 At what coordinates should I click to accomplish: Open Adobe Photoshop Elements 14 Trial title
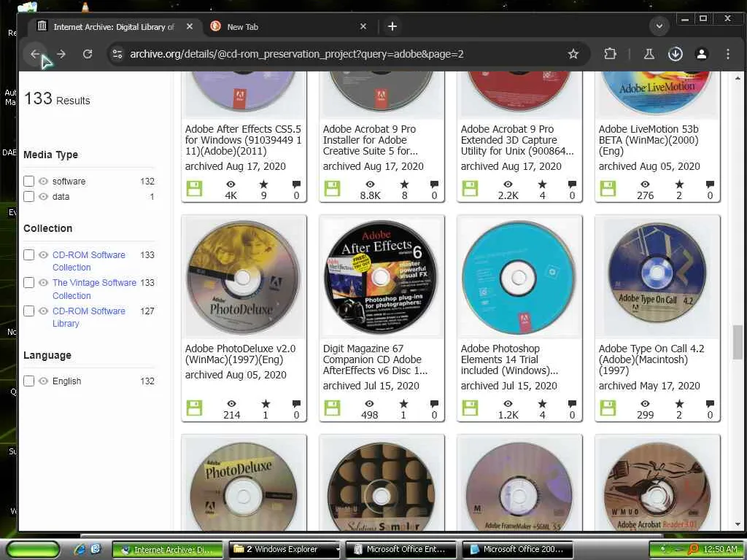tap(509, 359)
